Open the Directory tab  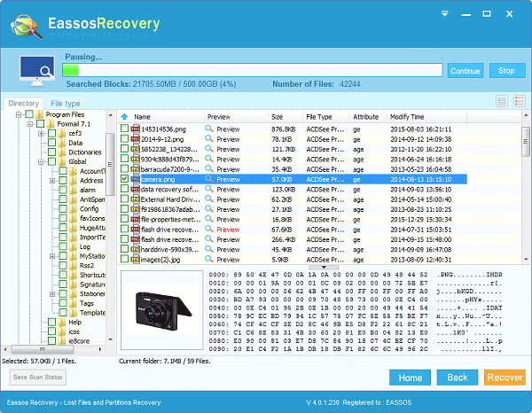pos(23,103)
